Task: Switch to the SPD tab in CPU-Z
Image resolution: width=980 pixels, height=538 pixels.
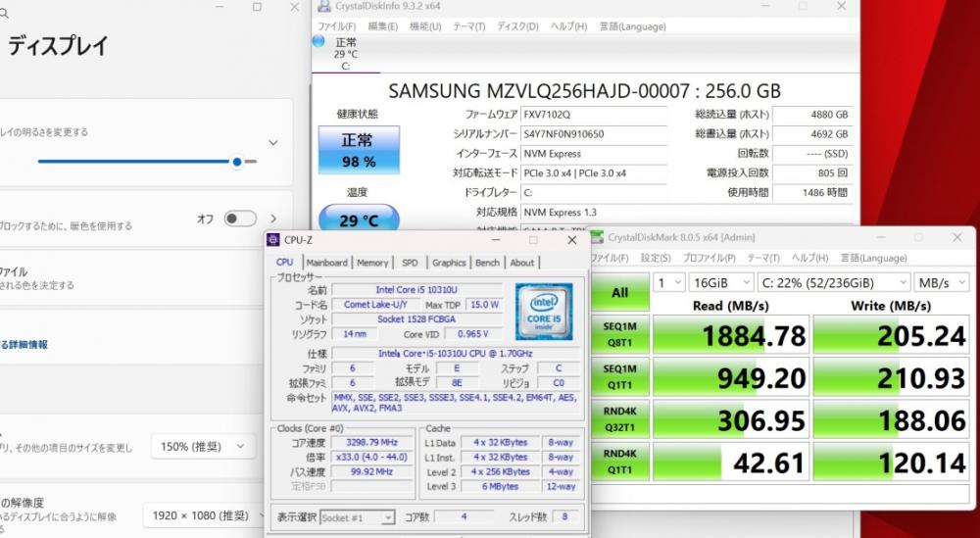Action: (410, 263)
